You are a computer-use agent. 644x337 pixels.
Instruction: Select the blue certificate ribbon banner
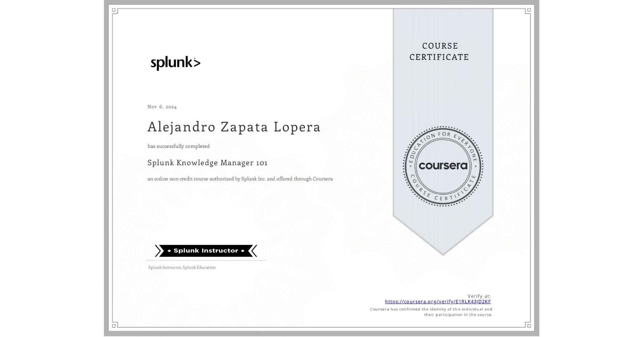tap(443, 91)
